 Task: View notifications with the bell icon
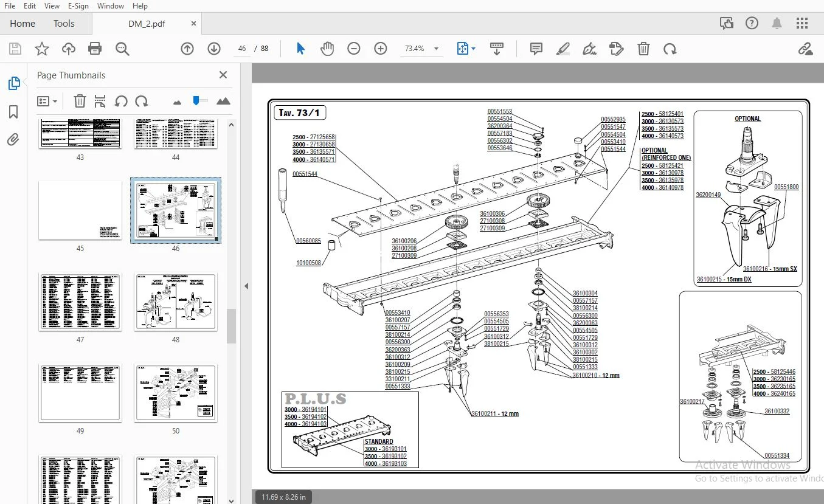tap(777, 23)
